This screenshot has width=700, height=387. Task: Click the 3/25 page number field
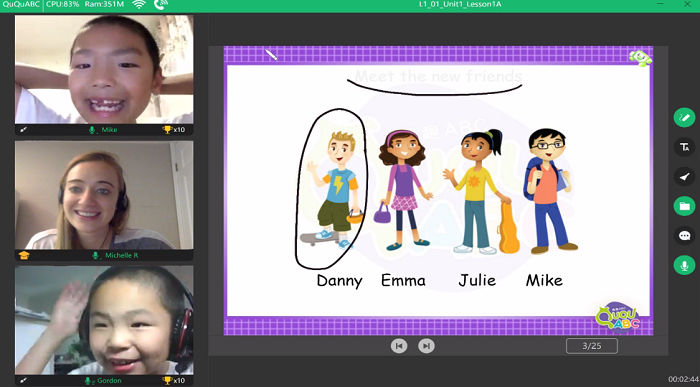point(592,346)
